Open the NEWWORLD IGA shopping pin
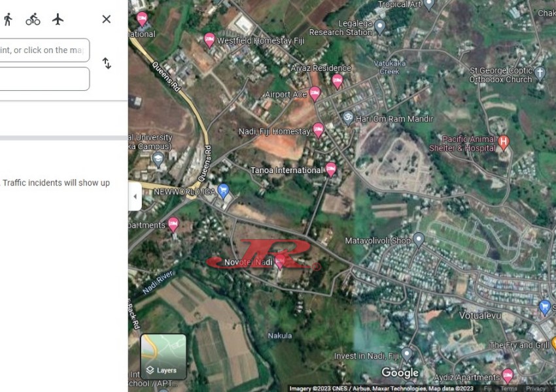This screenshot has width=556, height=392. (x=224, y=191)
